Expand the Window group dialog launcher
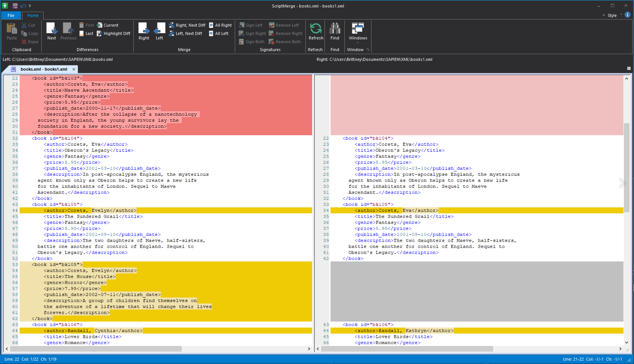 click(368, 50)
